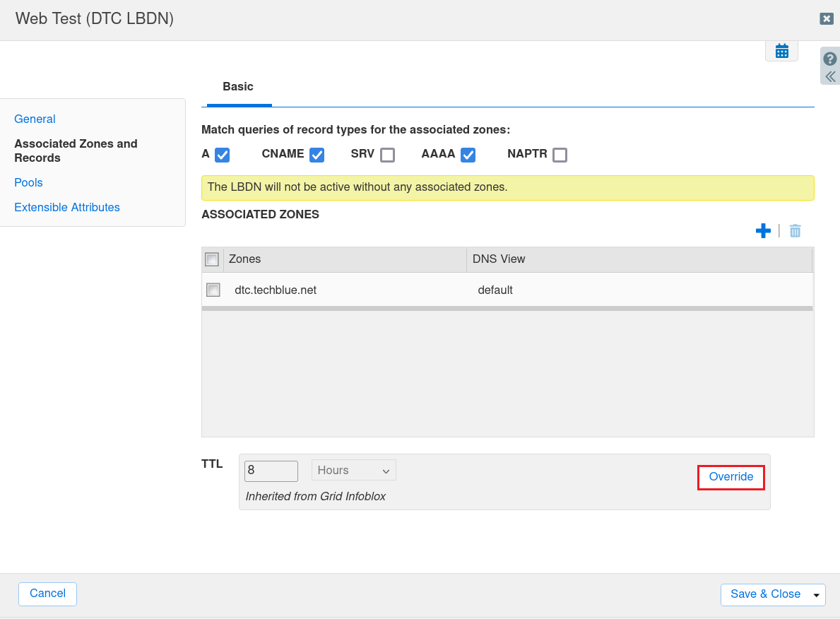Click the trash delete zone icon
This screenshot has height=619, width=840.
pos(795,230)
